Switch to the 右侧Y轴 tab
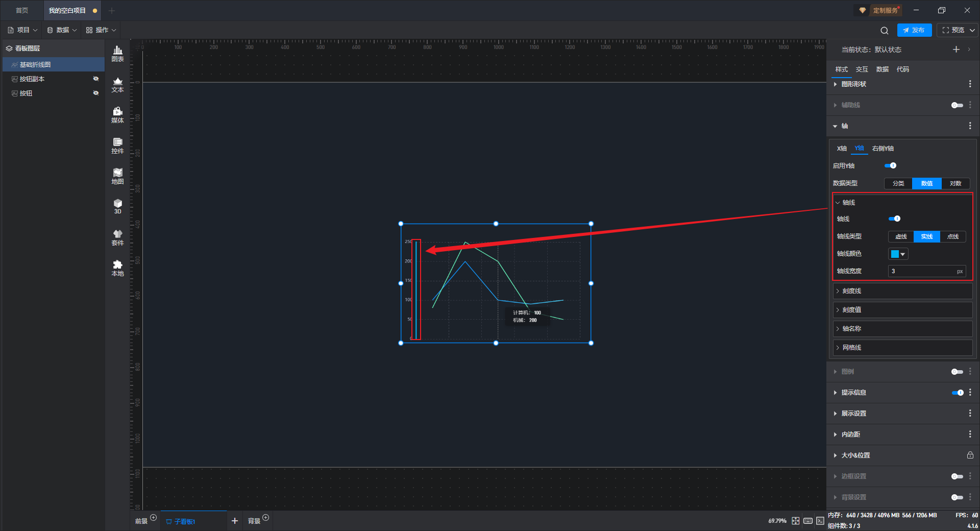The image size is (980, 531). 883,149
